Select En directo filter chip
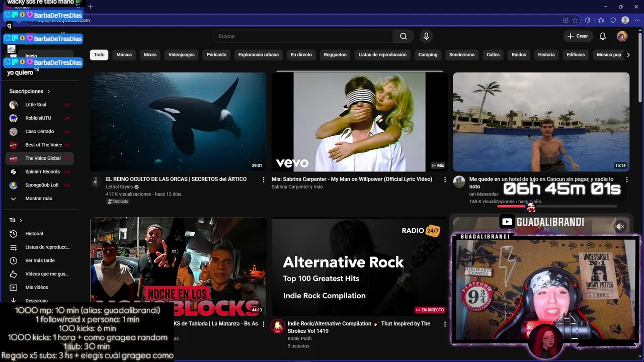 tap(301, 55)
